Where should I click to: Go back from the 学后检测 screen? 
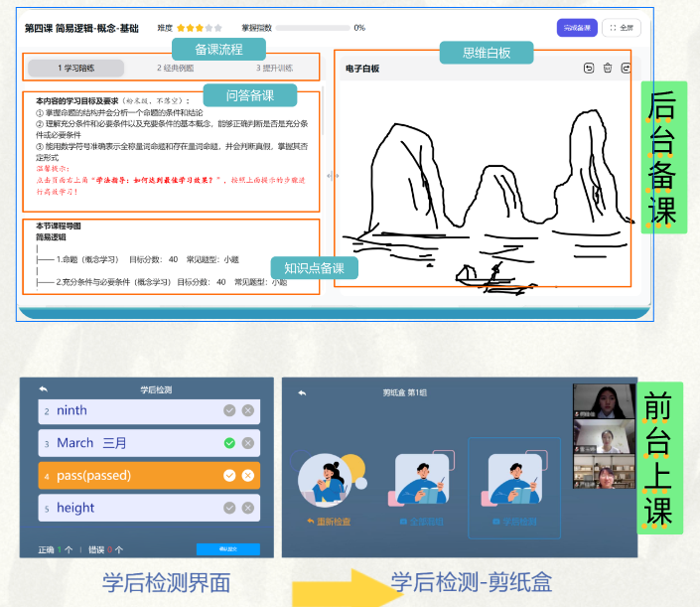(x=44, y=389)
